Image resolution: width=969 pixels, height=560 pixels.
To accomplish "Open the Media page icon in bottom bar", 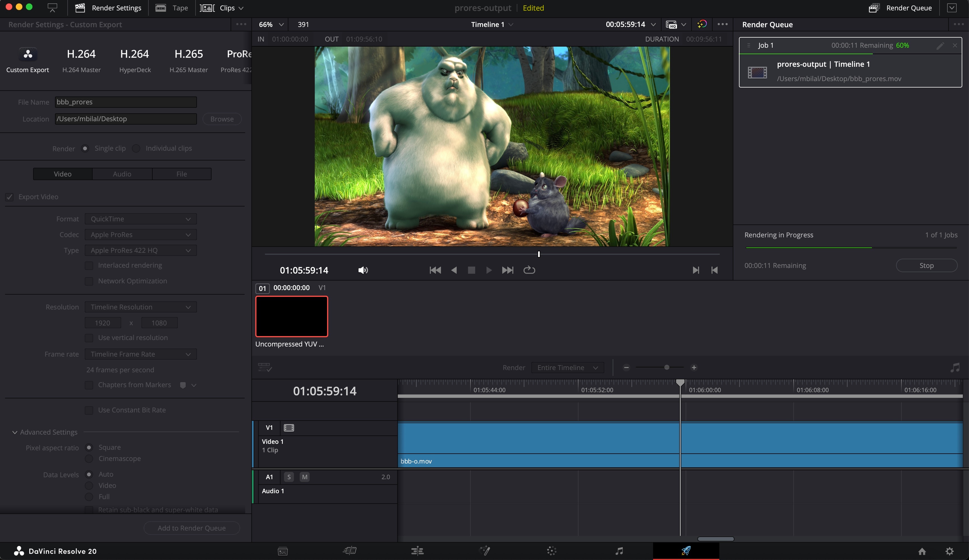I will tap(283, 551).
